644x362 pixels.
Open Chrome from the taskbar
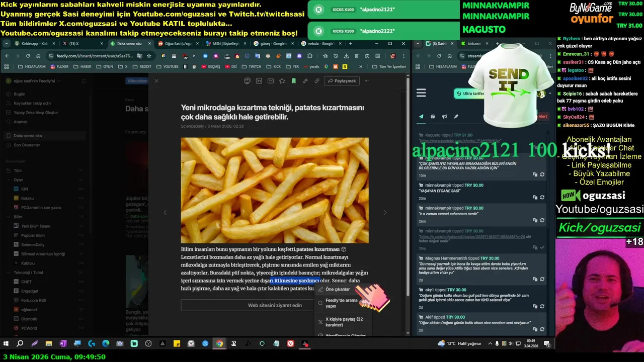[219, 343]
